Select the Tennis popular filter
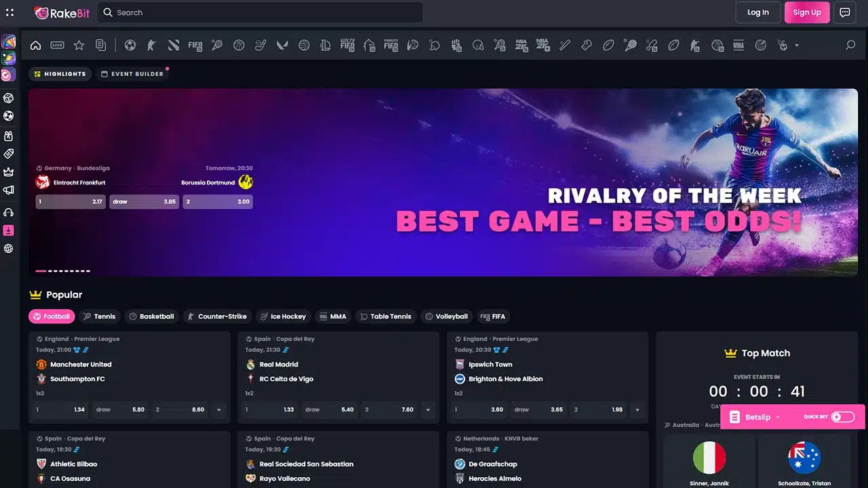Viewport: 868px width, 488px height. point(99,317)
